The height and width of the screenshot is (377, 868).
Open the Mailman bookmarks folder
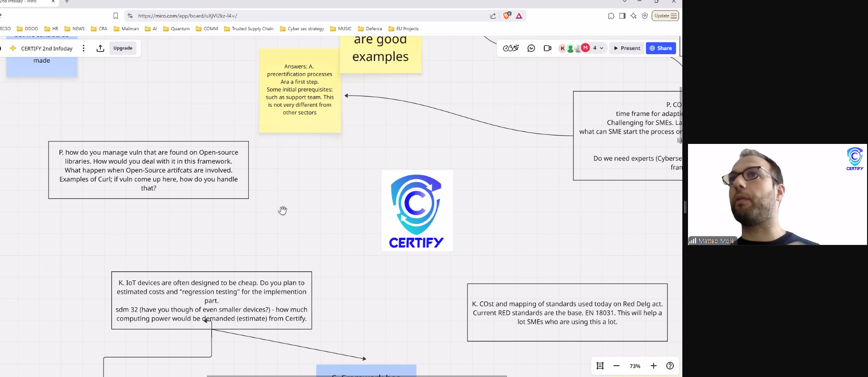click(x=126, y=29)
